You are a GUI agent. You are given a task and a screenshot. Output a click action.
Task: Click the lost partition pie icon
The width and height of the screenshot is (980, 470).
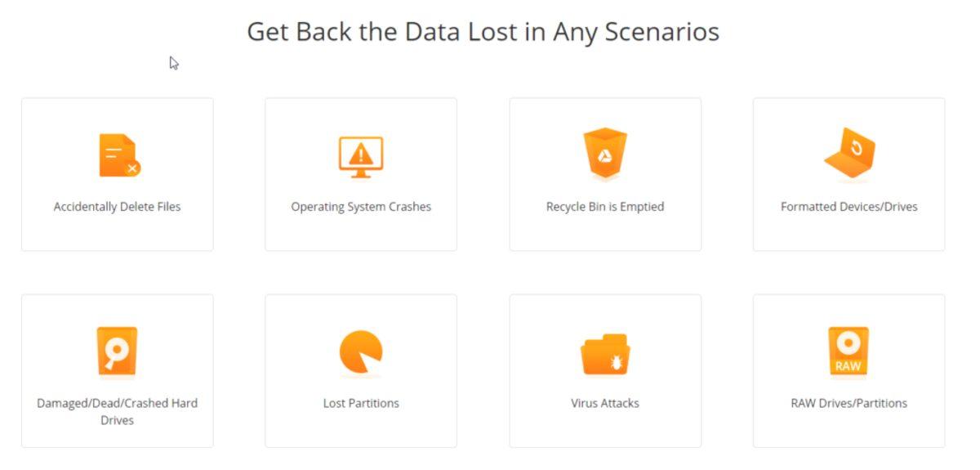[361, 352]
